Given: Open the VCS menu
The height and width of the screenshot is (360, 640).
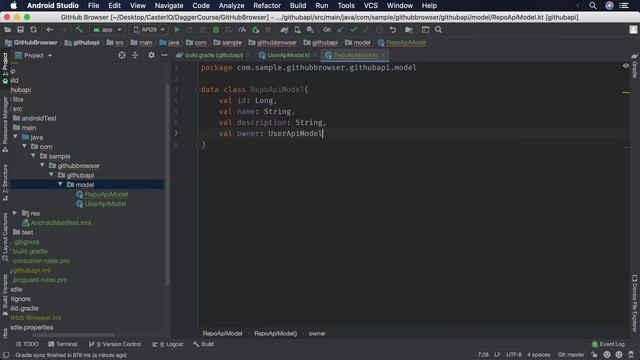Looking at the screenshot, I should click(371, 6).
